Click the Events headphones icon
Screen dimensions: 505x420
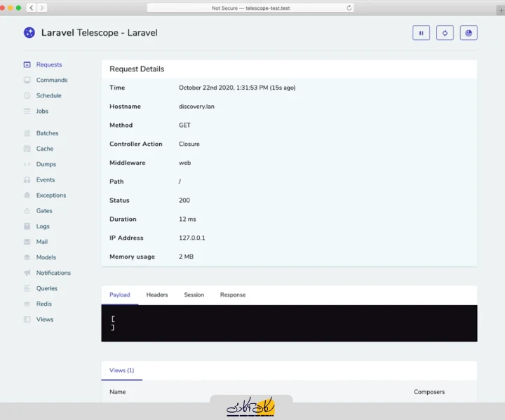pyautogui.click(x=27, y=179)
